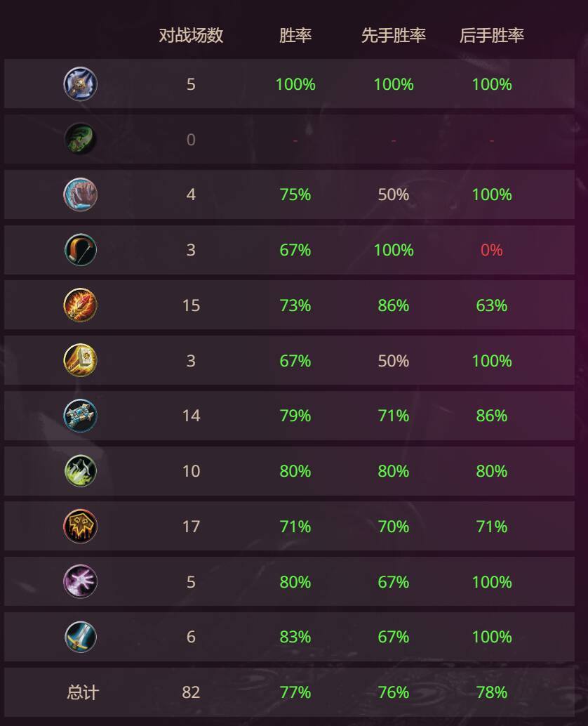Click the Rogue green daggers icon
Image resolution: width=588 pixels, height=726 pixels.
click(80, 471)
